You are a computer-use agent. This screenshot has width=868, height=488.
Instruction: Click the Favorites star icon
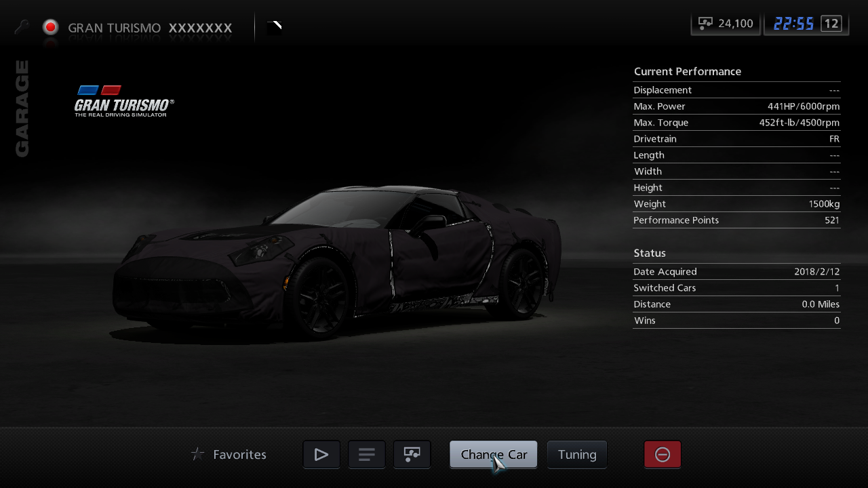(x=197, y=454)
